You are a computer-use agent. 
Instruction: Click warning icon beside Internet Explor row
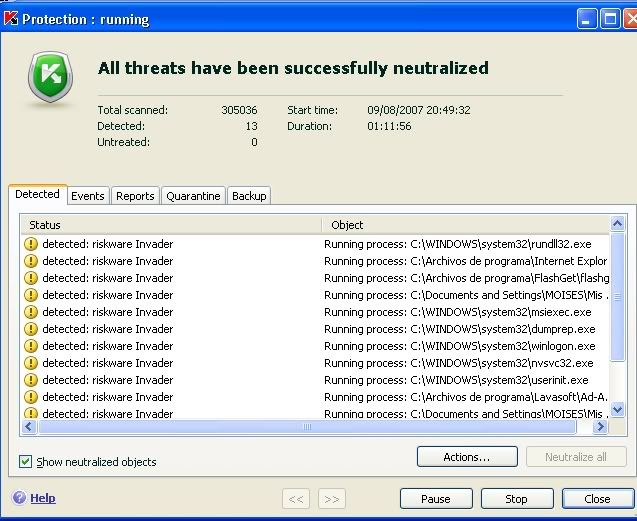point(30,261)
